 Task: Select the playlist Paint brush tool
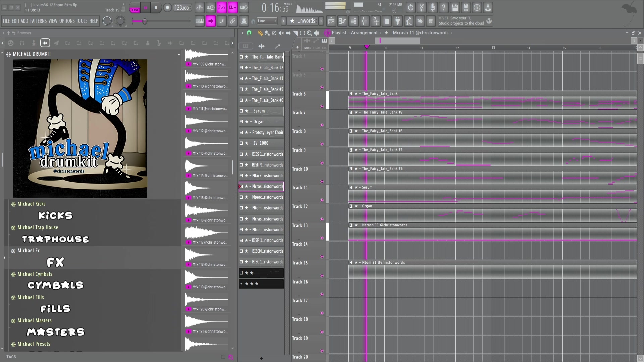267,33
